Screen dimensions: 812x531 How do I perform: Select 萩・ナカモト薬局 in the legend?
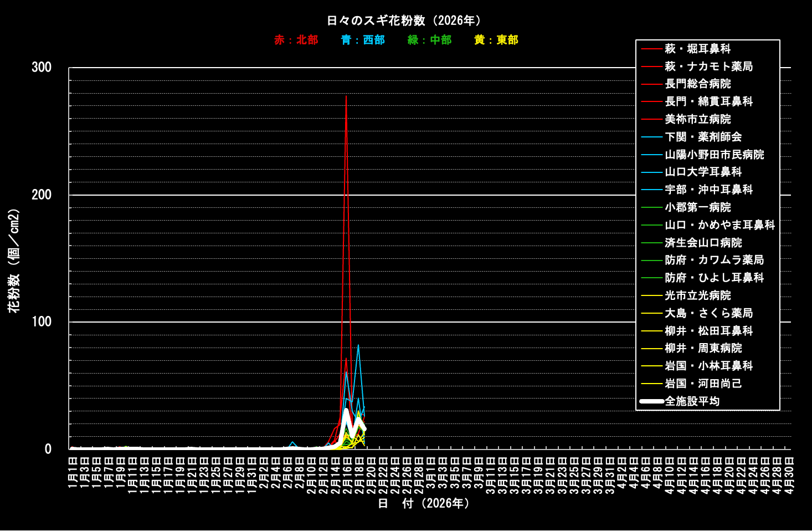pyautogui.click(x=708, y=67)
